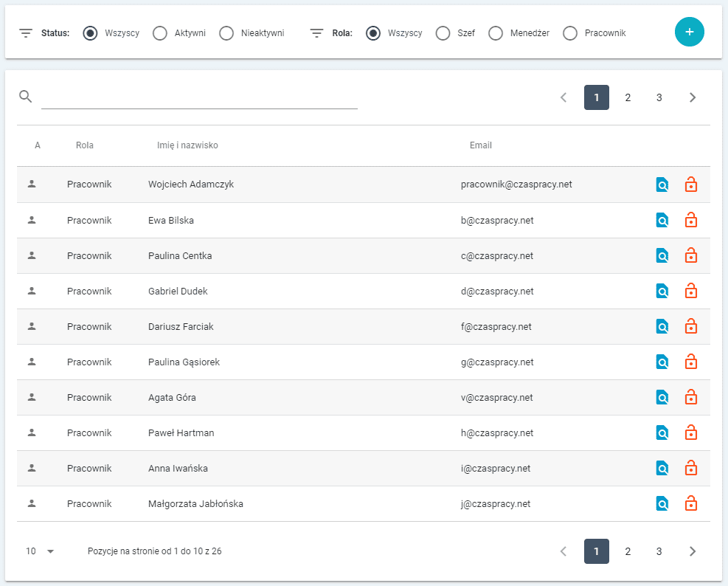This screenshot has width=728, height=586.
Task: Click lock icon for Agata Góra
Action: 691,397
